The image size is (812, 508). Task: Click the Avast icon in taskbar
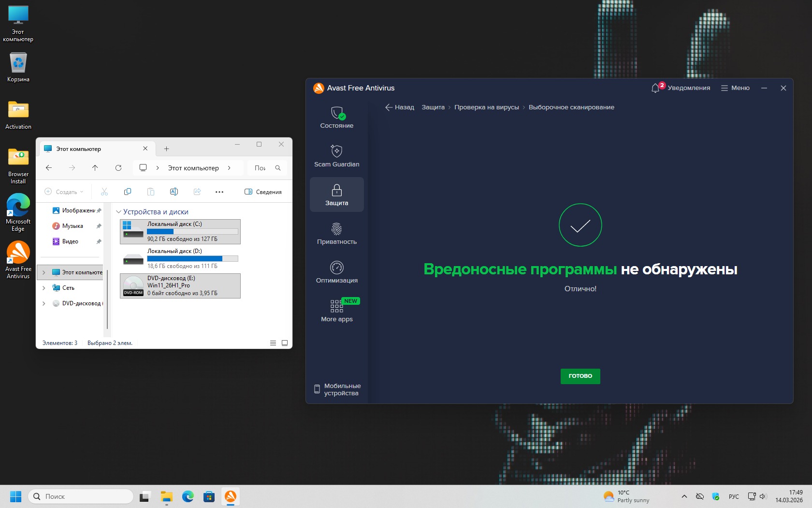tap(231, 496)
